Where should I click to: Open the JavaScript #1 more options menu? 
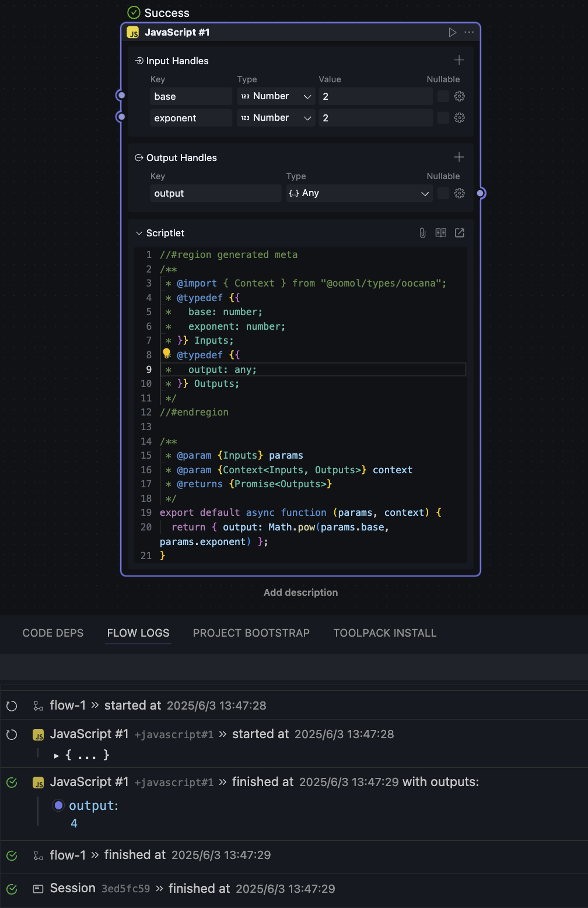click(469, 33)
